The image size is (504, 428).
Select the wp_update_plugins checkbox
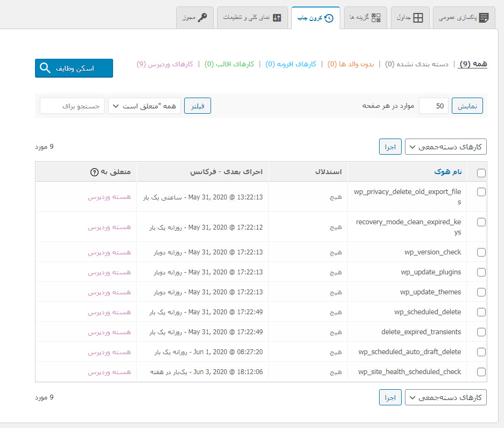(481, 272)
